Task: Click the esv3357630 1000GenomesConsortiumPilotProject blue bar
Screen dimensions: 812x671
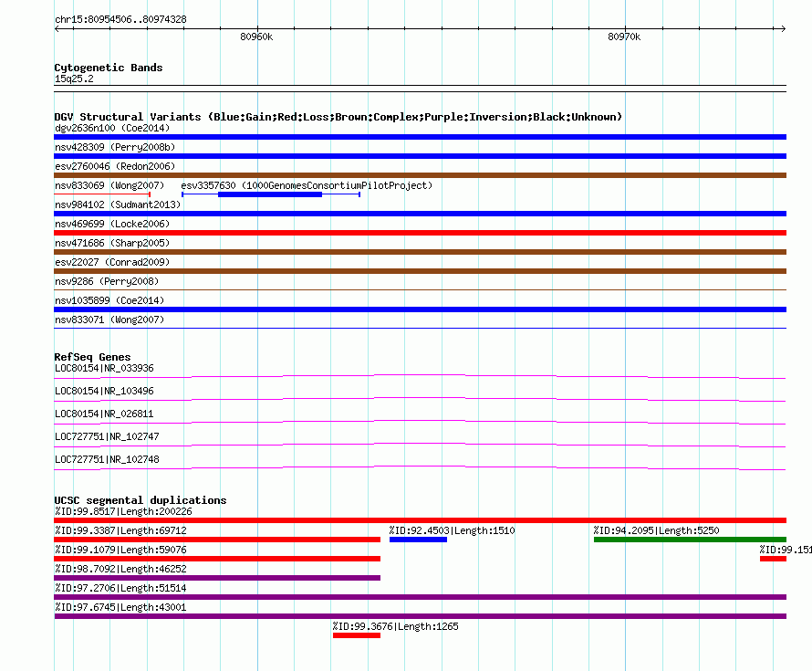Action: [x=270, y=194]
